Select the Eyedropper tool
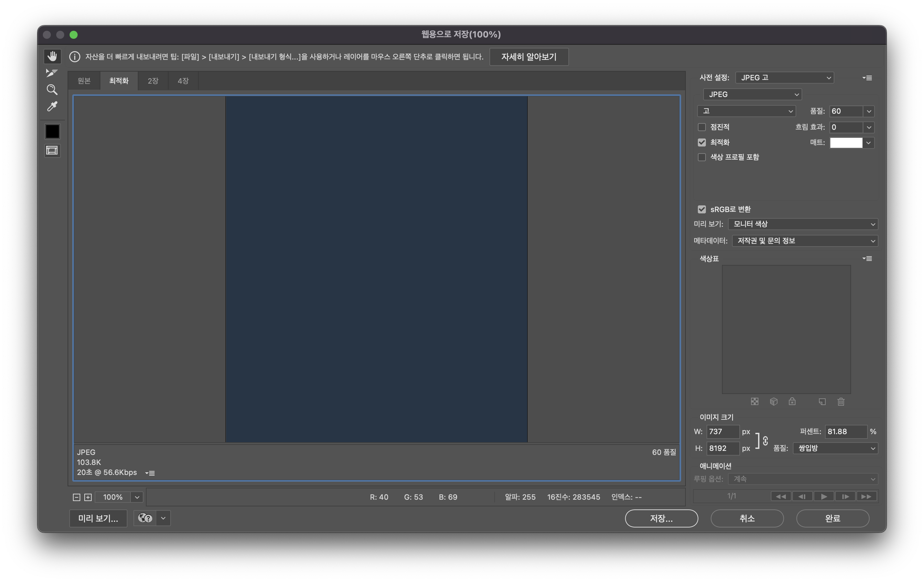The height and width of the screenshot is (582, 924). 52,106
